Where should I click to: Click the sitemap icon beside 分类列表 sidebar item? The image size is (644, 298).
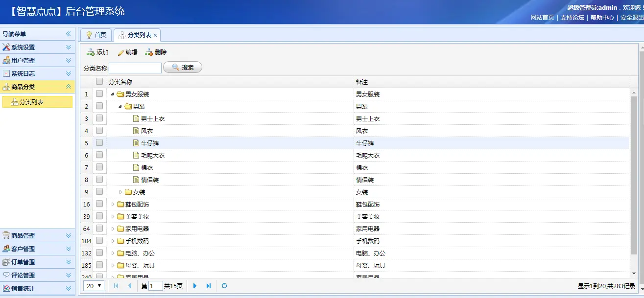pos(15,102)
